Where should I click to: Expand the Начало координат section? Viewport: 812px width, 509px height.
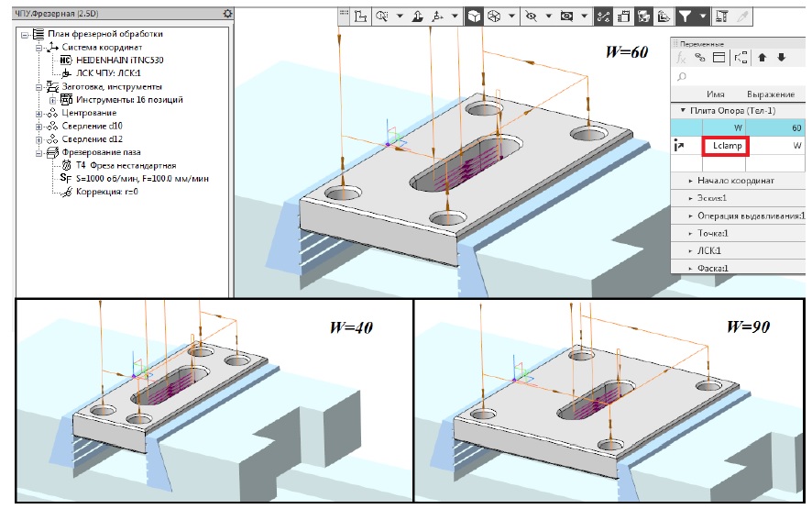690,181
